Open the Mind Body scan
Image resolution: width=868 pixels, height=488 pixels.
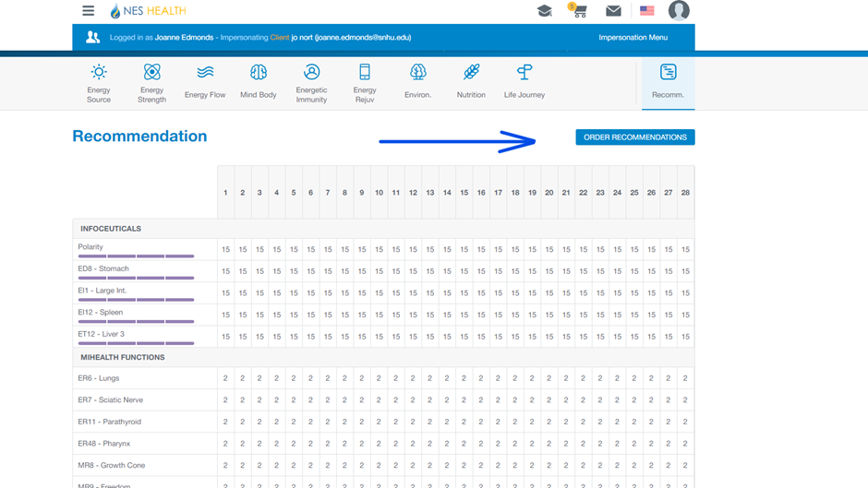pos(259,82)
